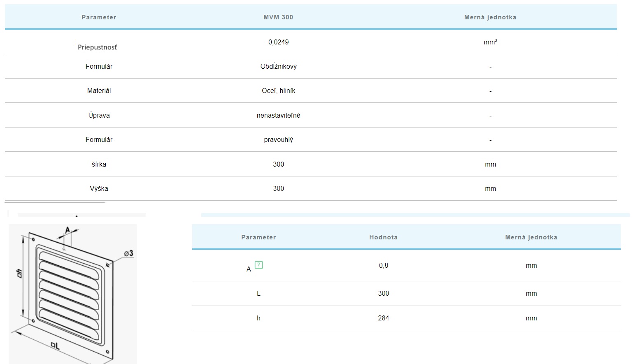Select the Materiál row label

[99, 90]
